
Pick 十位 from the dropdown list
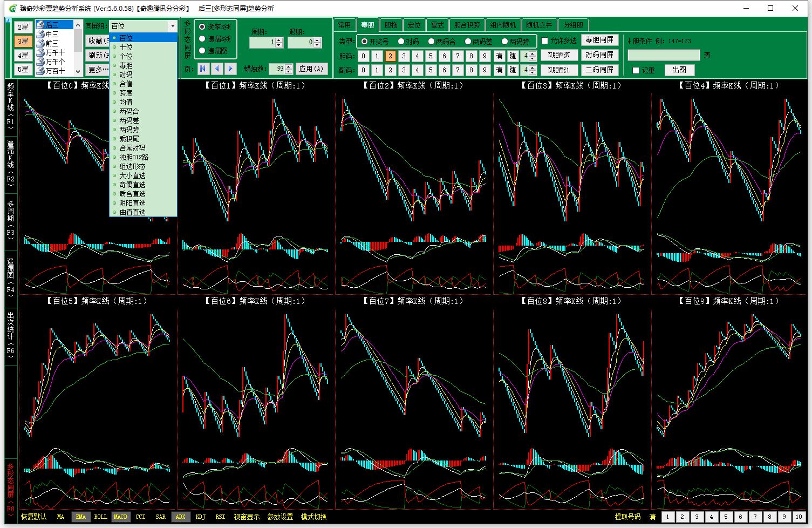coord(126,47)
